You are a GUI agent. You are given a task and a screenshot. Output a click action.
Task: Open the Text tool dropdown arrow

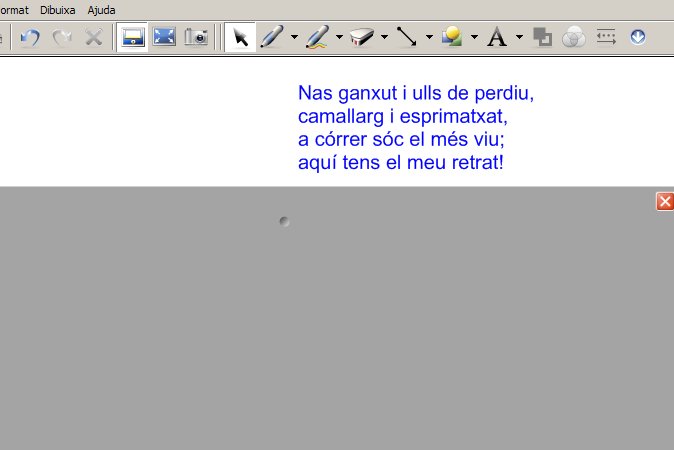pos(519,37)
